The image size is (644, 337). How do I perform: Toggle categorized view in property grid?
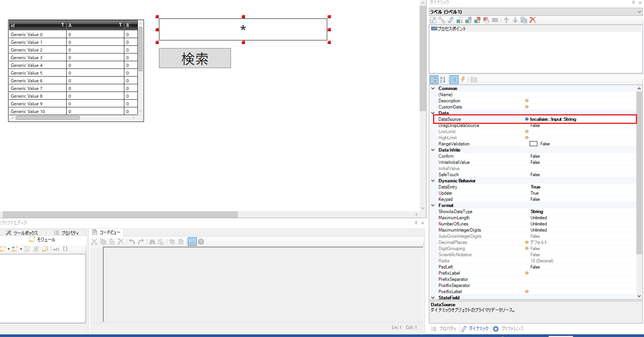[434, 80]
